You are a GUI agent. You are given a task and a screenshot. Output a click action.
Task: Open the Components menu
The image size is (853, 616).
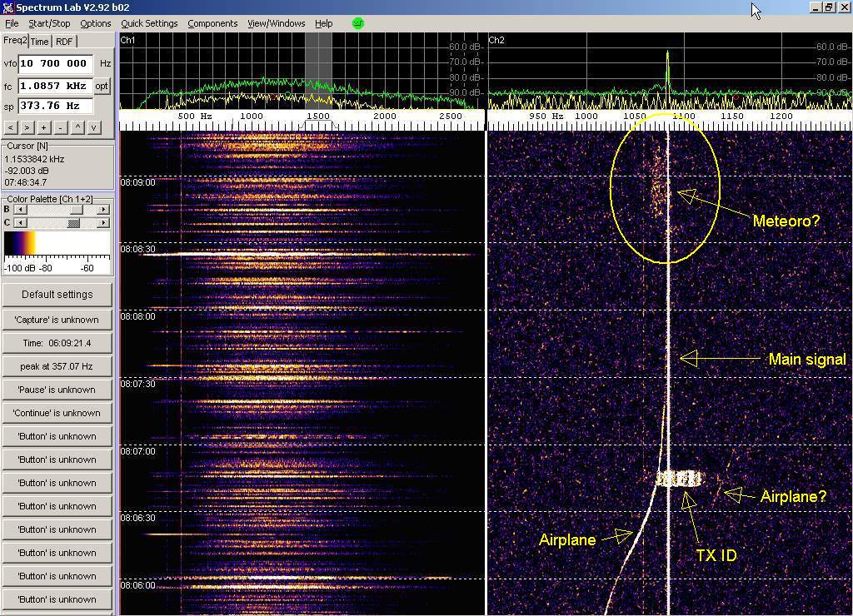(212, 23)
